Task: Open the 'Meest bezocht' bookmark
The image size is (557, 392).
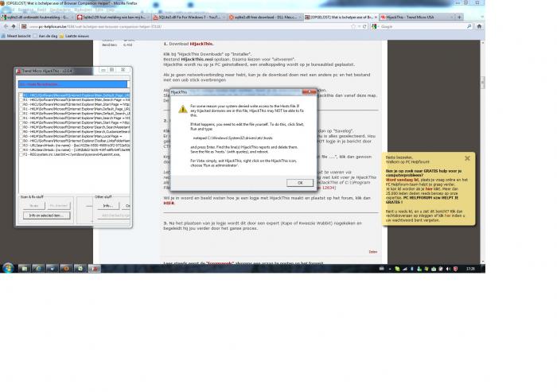Action: (16, 36)
